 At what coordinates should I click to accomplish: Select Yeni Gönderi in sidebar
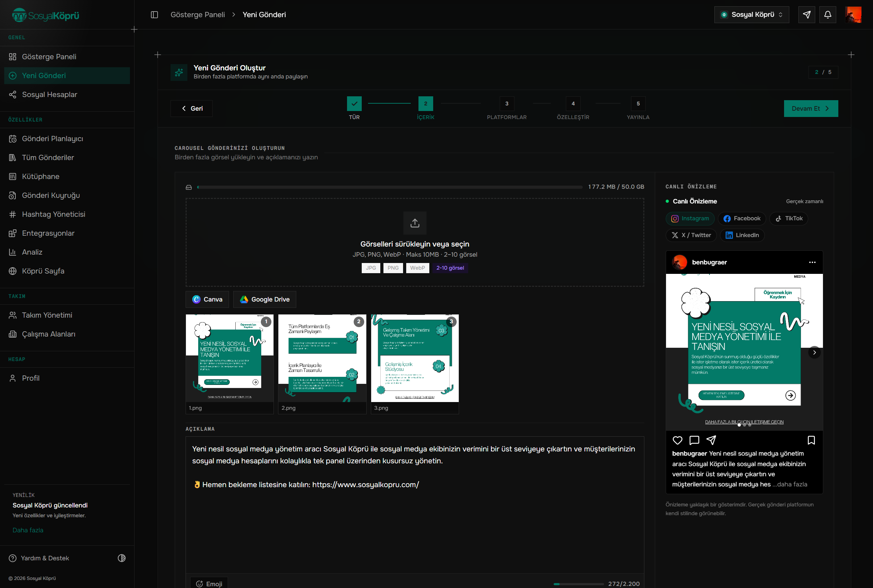pos(67,75)
